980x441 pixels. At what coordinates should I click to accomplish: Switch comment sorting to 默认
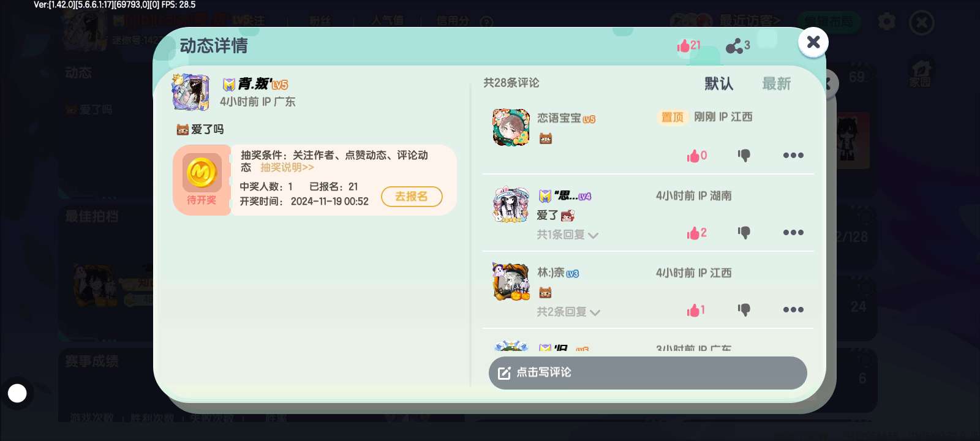pyautogui.click(x=718, y=83)
